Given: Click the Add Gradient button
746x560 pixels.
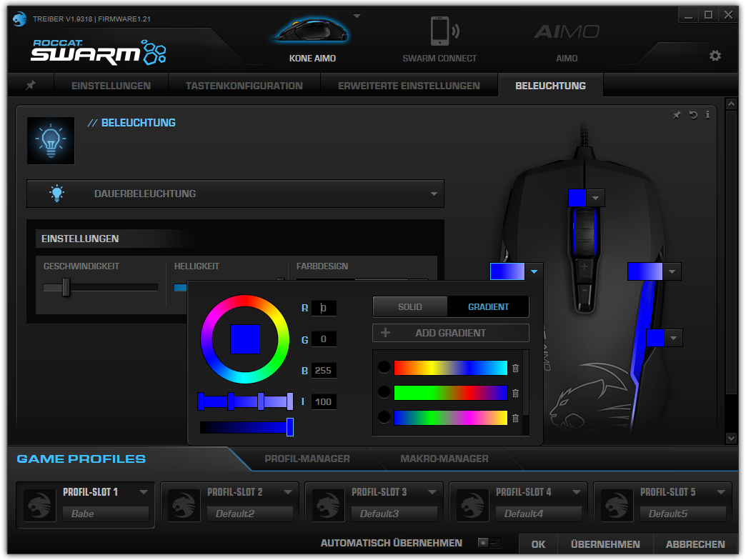Looking at the screenshot, I should pos(450,333).
